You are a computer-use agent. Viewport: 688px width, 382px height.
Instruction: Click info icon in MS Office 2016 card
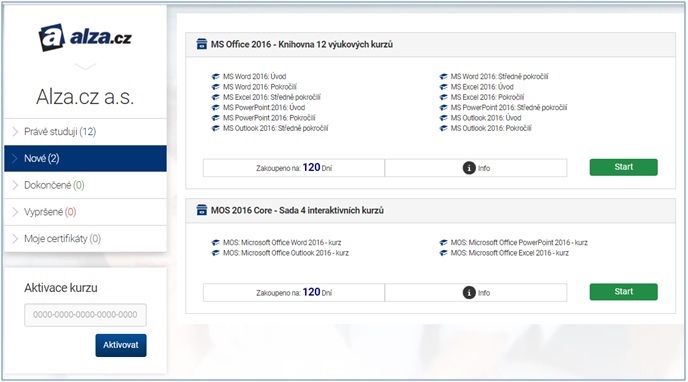coord(469,168)
